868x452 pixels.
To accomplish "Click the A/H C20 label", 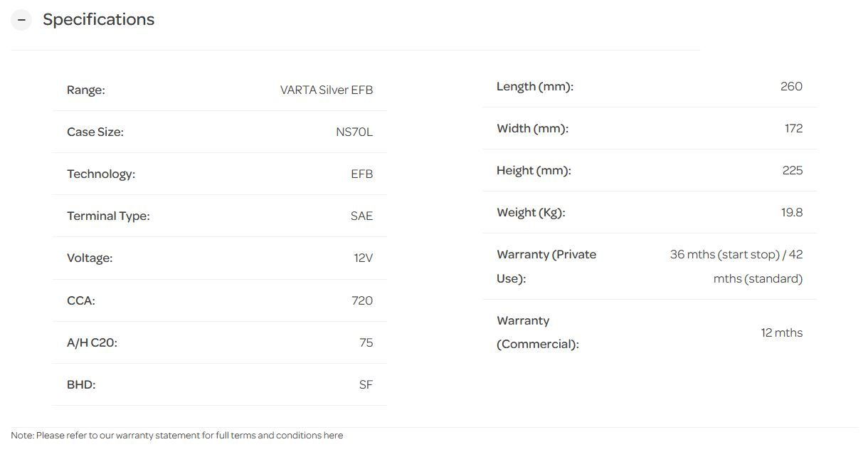I will (x=92, y=342).
